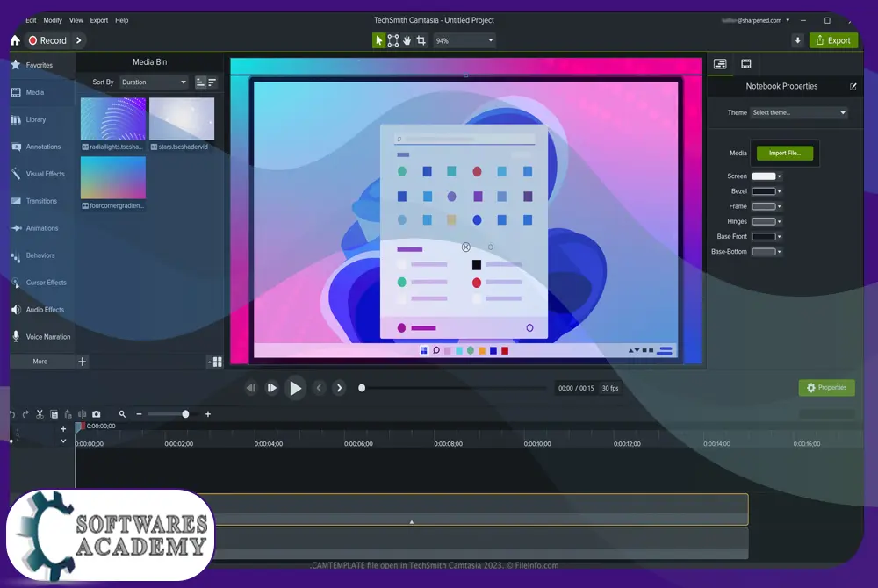Viewport: 878px width, 588px height.
Task: Click the Redo icon in timeline toolbar
Action: coord(25,414)
